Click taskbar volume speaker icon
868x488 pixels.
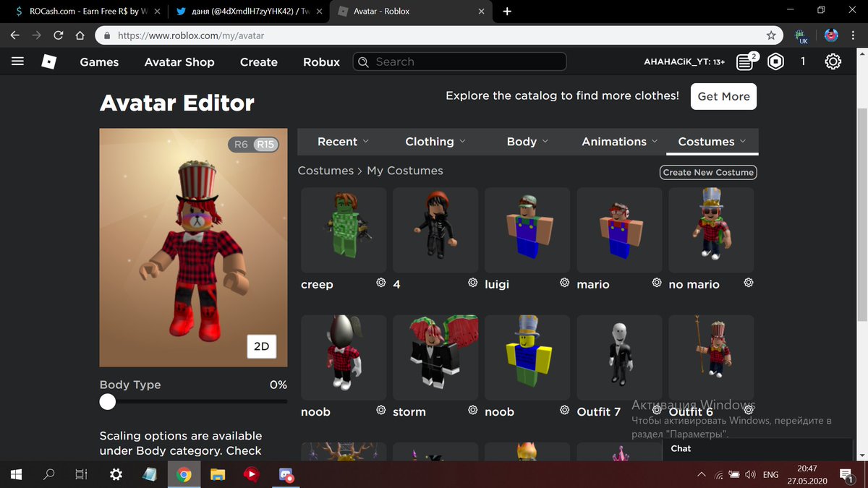tap(751, 475)
